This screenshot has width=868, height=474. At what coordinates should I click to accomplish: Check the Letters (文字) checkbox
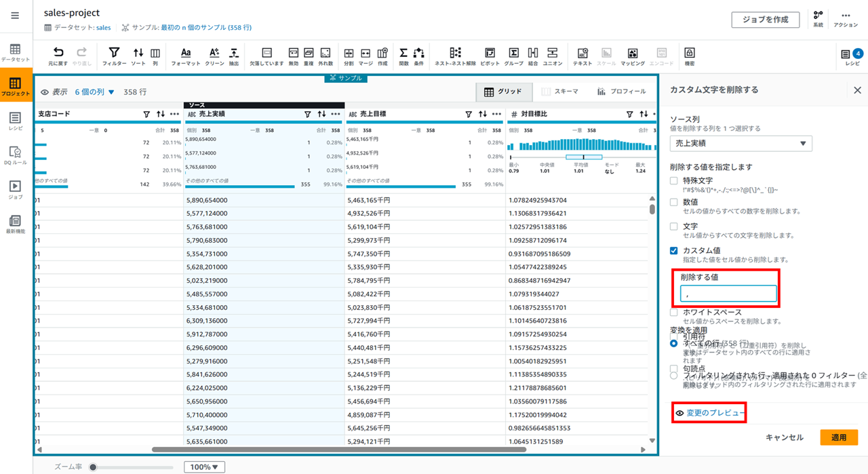(673, 226)
